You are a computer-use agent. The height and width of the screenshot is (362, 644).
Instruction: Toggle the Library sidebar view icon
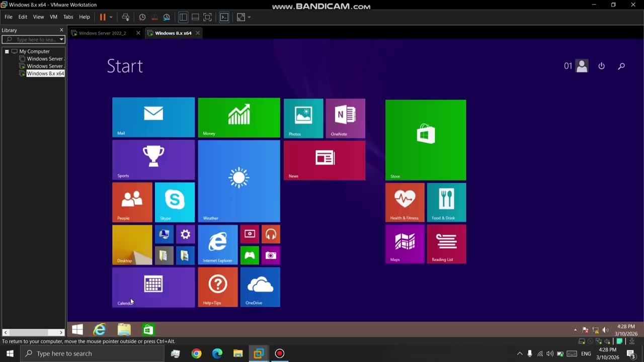183,17
